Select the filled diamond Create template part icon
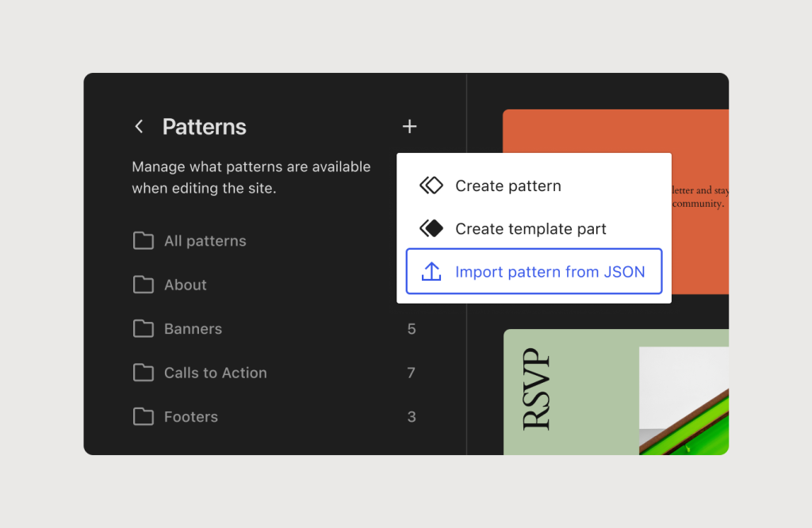Screen dimensions: 812x528 click(431, 228)
